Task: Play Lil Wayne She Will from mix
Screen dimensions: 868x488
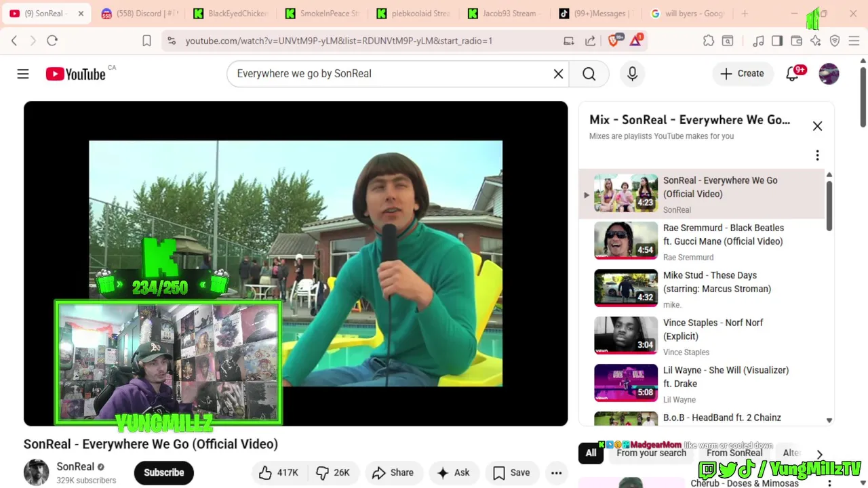Action: [702, 384]
